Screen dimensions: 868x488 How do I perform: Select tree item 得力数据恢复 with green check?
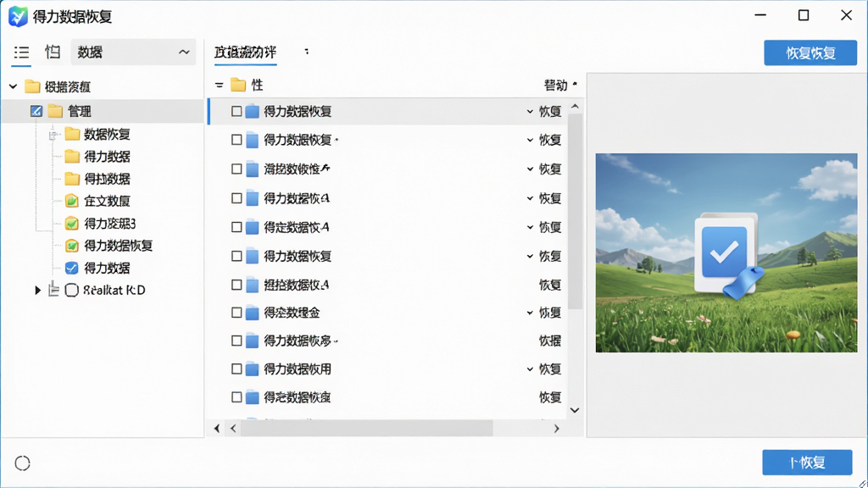118,246
